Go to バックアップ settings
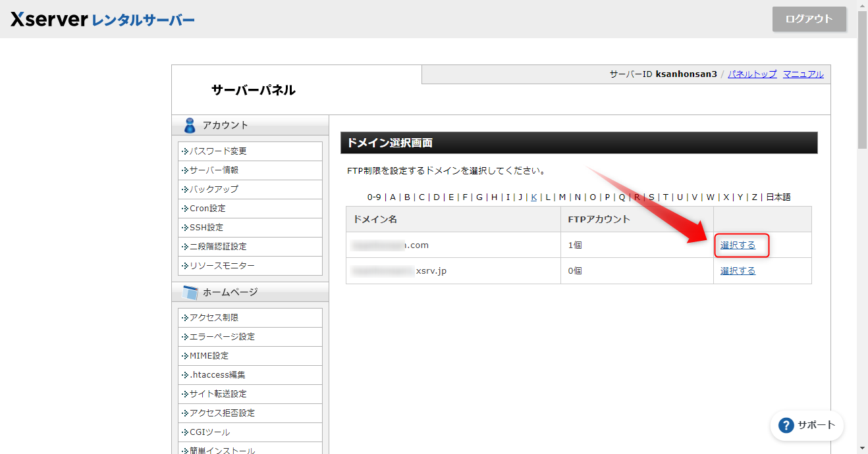The image size is (868, 454). coord(214,189)
